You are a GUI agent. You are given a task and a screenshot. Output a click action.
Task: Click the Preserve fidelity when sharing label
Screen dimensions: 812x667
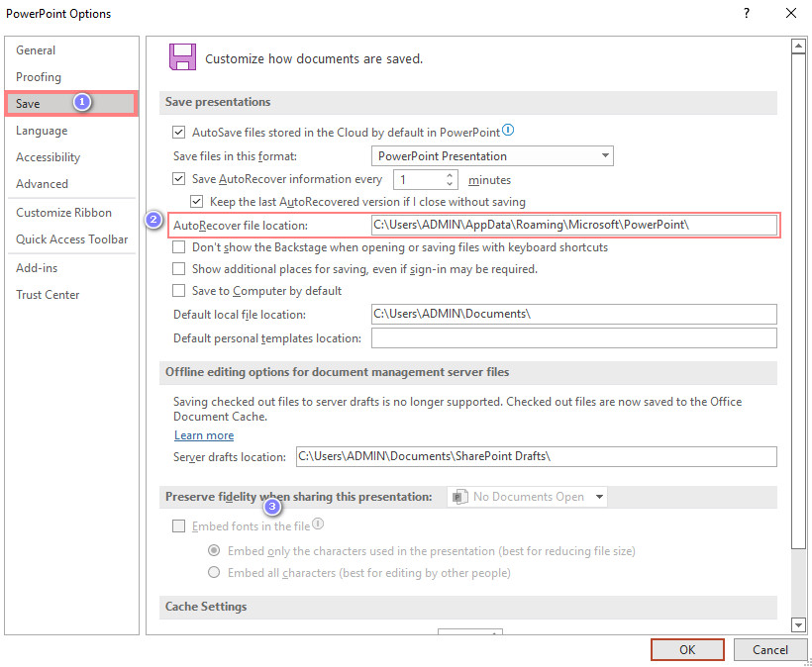point(299,497)
